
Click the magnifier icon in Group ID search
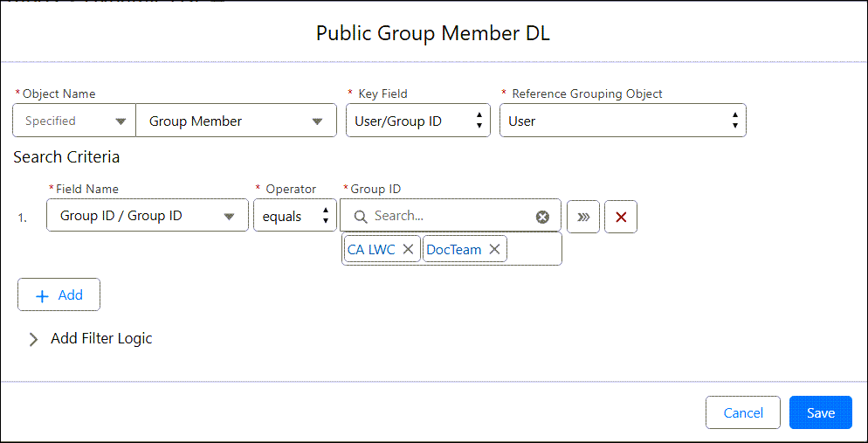(360, 217)
